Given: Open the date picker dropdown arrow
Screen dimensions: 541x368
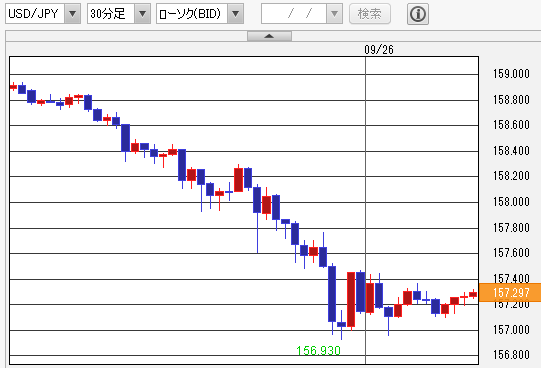Looking at the screenshot, I should point(334,14).
